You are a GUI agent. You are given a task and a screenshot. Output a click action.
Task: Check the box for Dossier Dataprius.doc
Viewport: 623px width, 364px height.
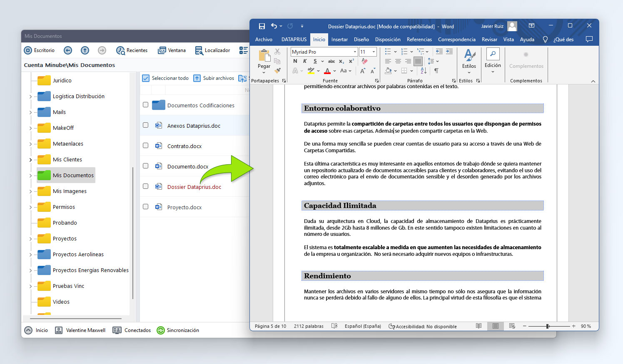(145, 186)
